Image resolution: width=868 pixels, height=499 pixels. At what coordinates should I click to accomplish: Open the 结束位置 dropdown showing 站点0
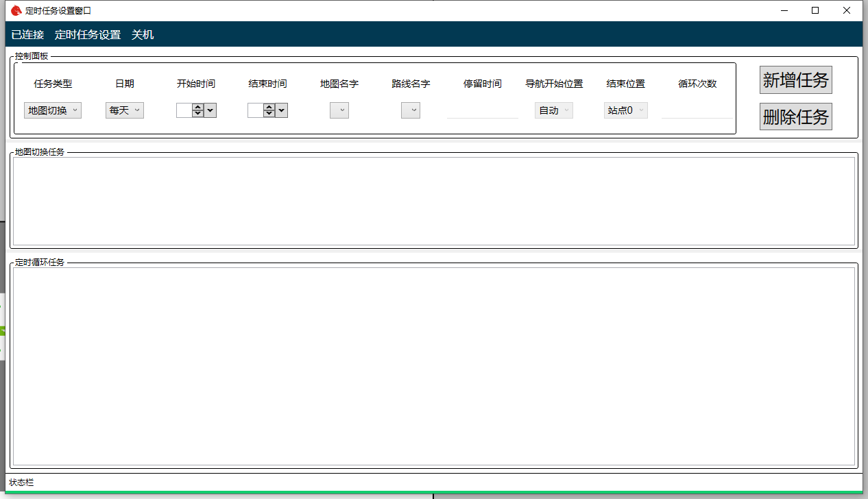625,110
